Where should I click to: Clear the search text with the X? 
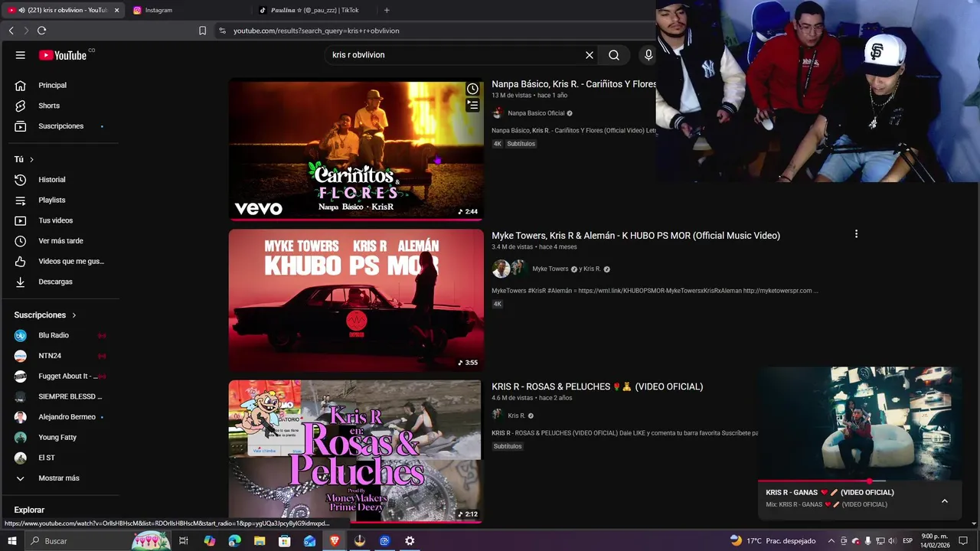tap(590, 55)
